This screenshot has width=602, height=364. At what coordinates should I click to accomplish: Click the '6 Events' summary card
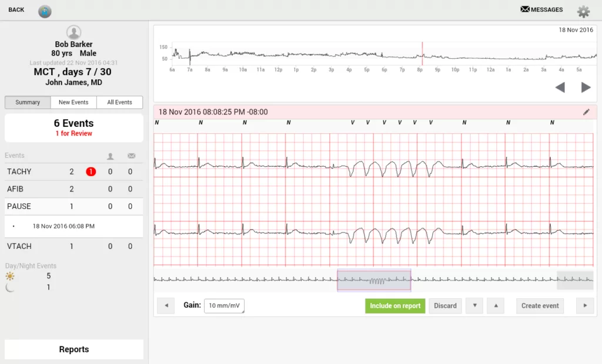pyautogui.click(x=73, y=128)
